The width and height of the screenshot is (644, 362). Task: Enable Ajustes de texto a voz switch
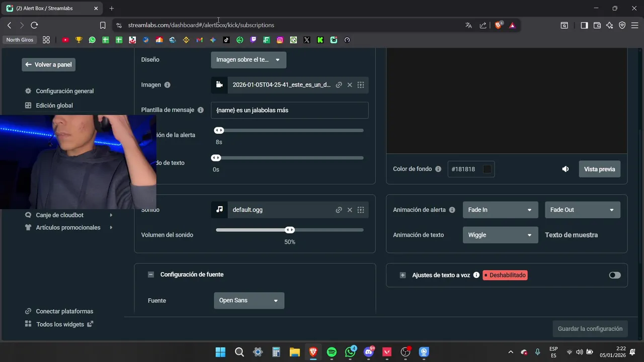coord(615,275)
